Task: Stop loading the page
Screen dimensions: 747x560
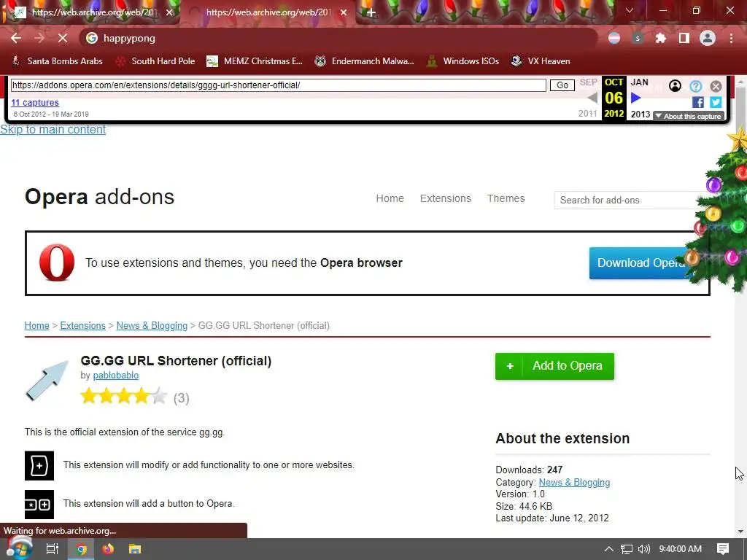Action: pos(63,38)
